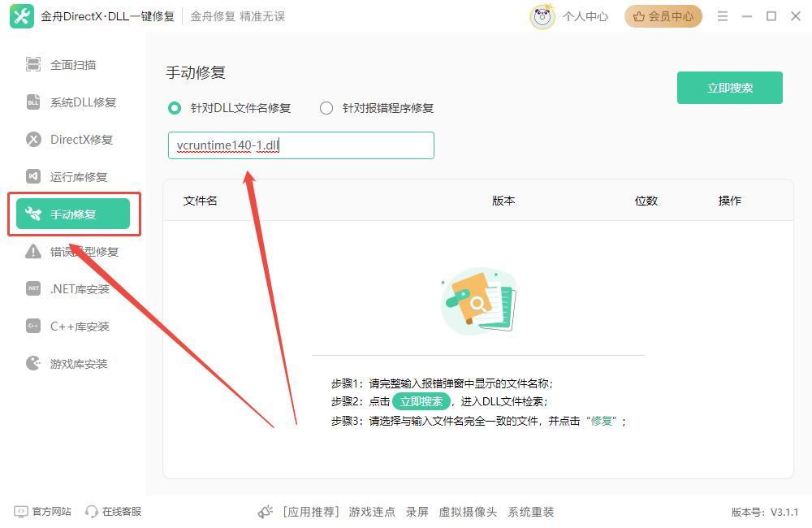This screenshot has width=812, height=528.
Task: Click the 错误类型修复 warning triangle icon
Action: [x=33, y=252]
